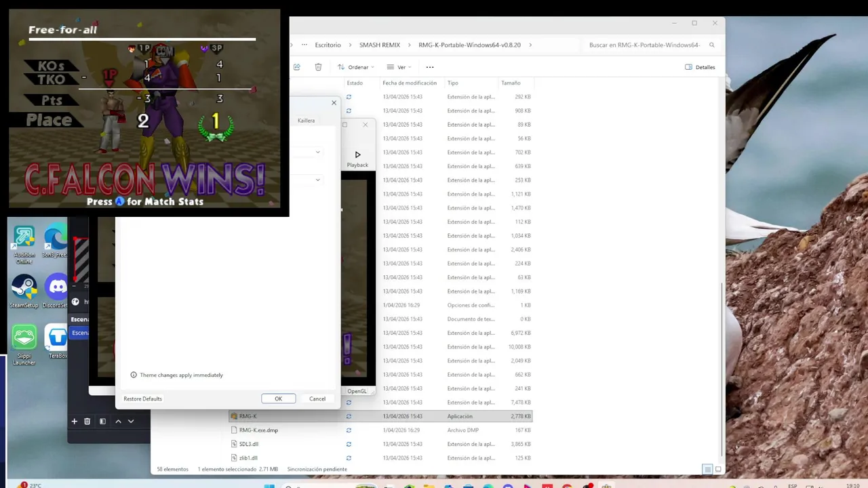
Task: Click OK in the settings dialog
Action: pyautogui.click(x=278, y=399)
